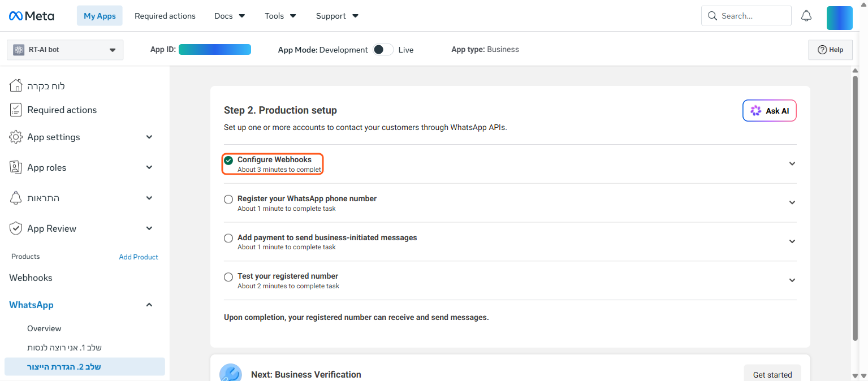Toggle App Mode to Live
This screenshot has height=381, width=868.
click(383, 50)
